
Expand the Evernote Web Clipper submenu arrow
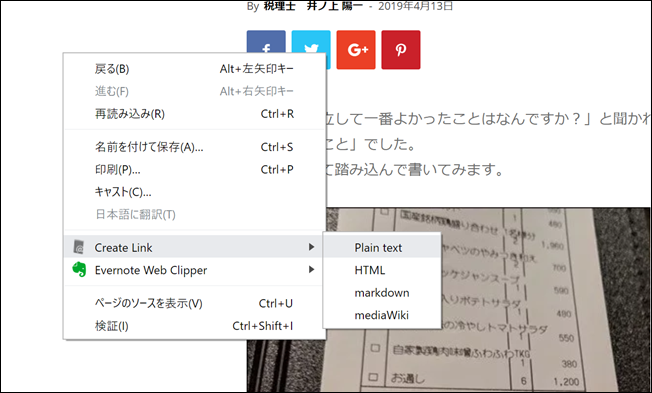pos(311,269)
